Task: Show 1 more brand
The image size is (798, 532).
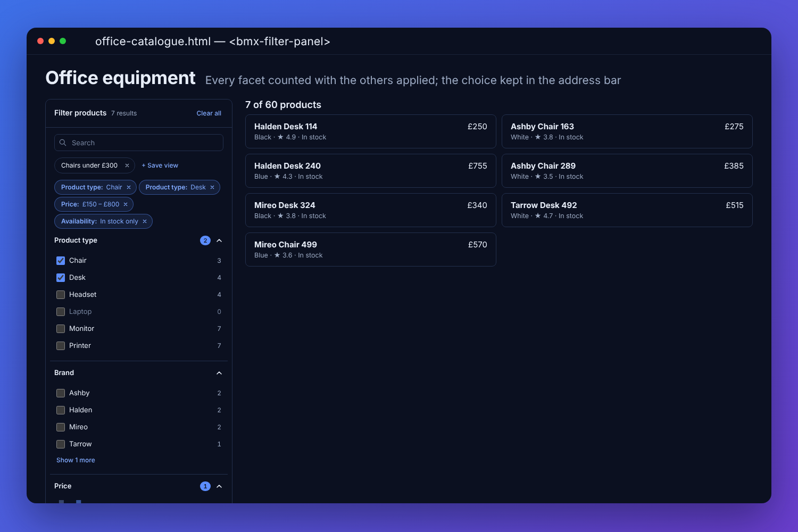Action: click(76, 460)
